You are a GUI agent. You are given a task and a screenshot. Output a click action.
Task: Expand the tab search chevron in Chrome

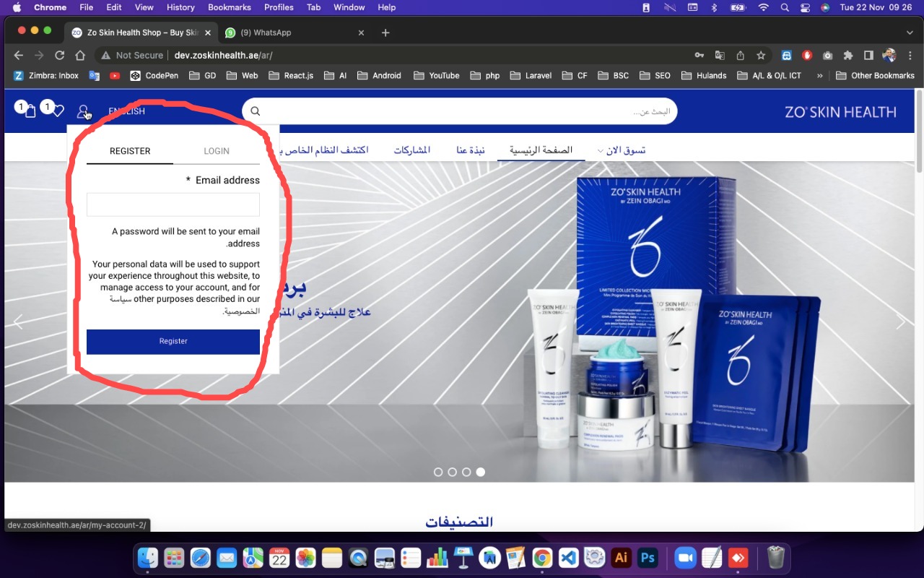(x=910, y=33)
